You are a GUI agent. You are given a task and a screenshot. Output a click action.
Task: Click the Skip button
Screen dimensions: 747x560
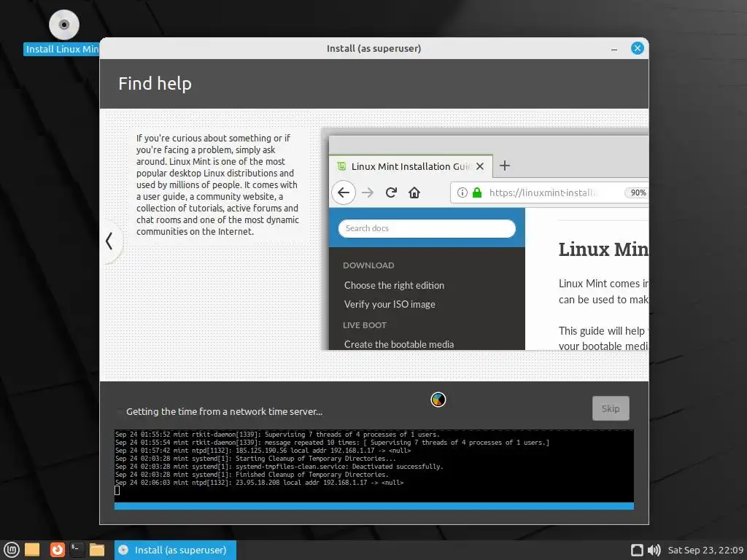[x=611, y=408]
